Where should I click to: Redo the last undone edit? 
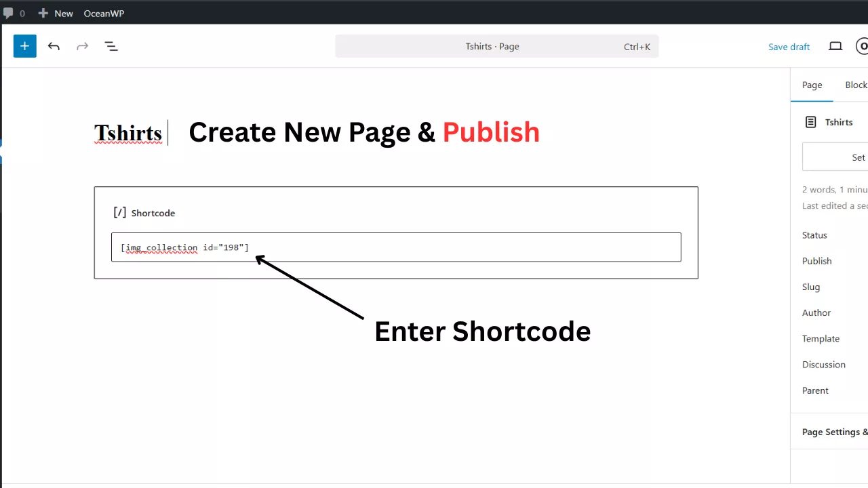[82, 46]
